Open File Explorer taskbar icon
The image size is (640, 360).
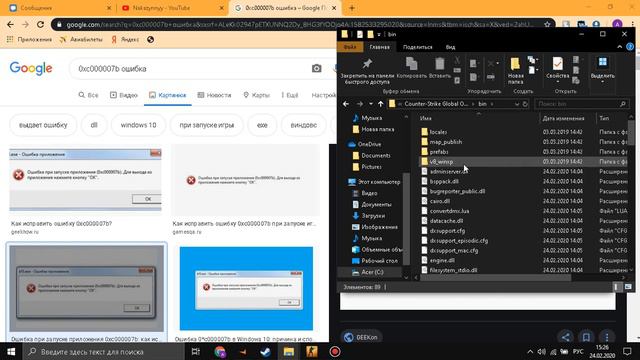[289, 351]
